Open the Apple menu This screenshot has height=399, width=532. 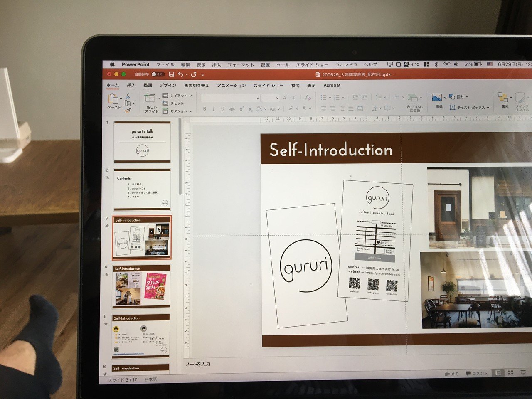pyautogui.click(x=112, y=64)
